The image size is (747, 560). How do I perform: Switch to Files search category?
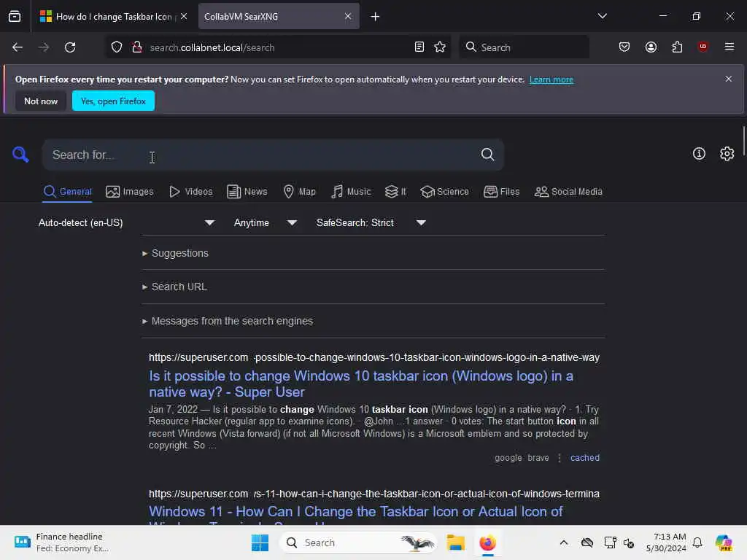click(x=501, y=192)
